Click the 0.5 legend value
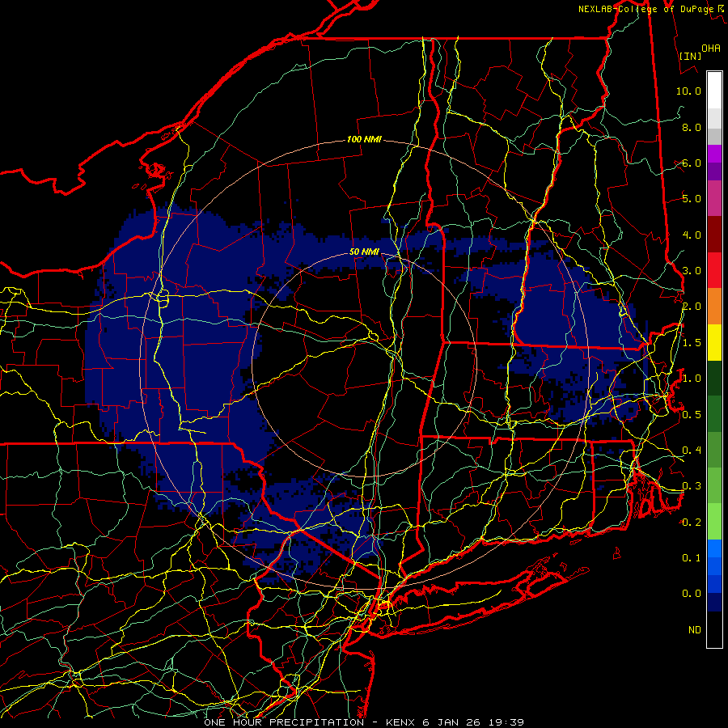The image size is (728, 728). 692,415
